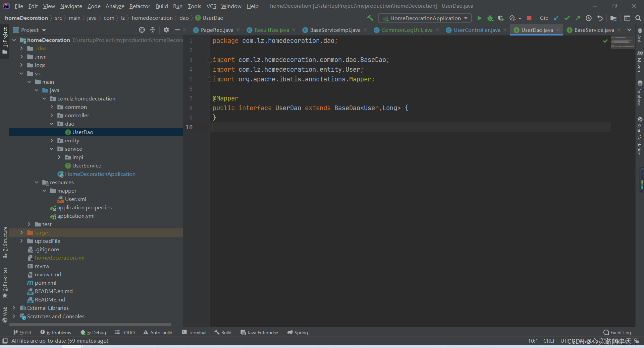Select User.xml in mapper folder

point(75,199)
